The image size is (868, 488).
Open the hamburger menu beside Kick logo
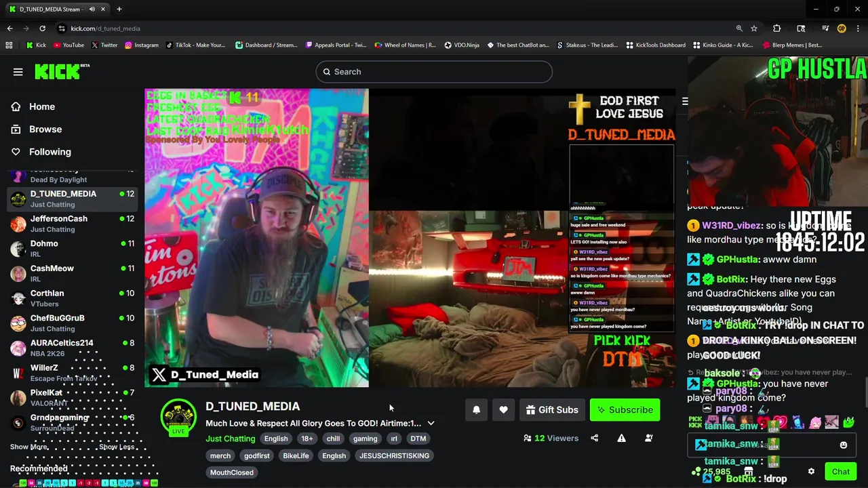tap(18, 72)
